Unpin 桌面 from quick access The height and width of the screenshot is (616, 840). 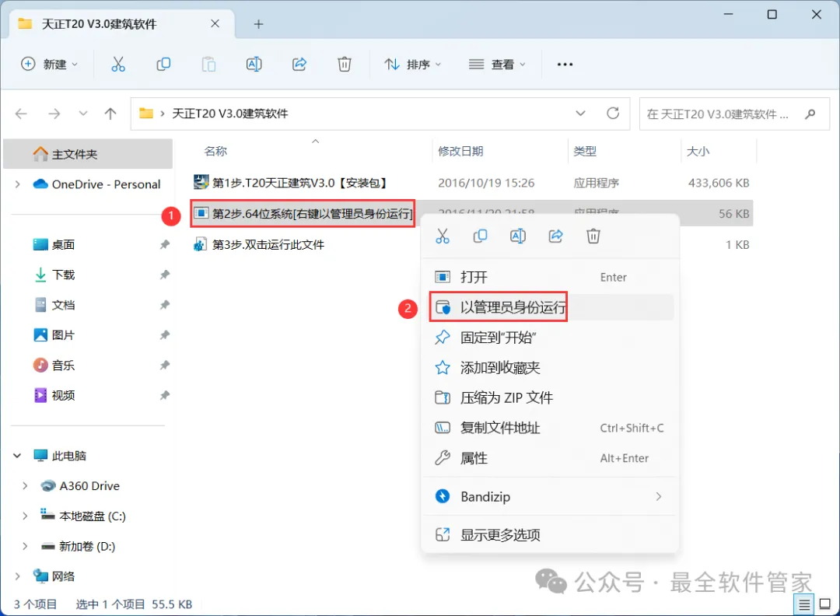pos(164,245)
